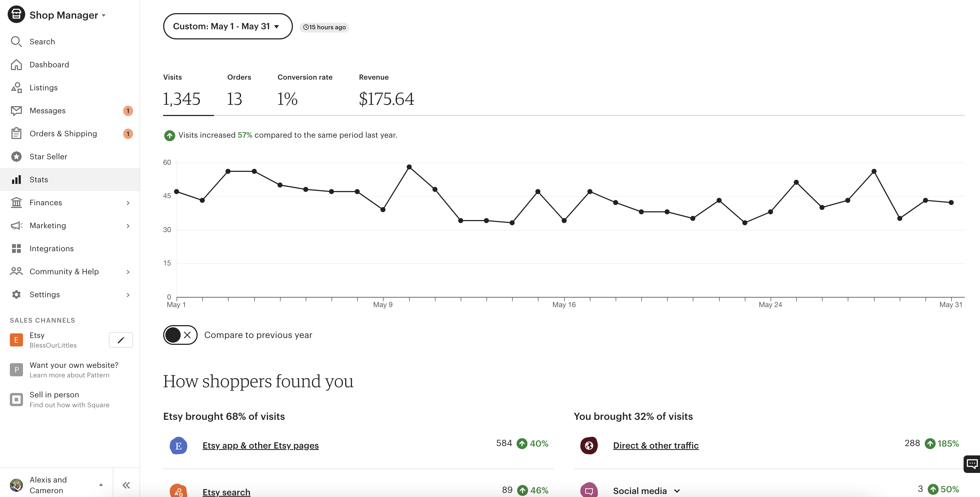Click the pencil edit icon beside BlessOurLittles

coord(121,340)
